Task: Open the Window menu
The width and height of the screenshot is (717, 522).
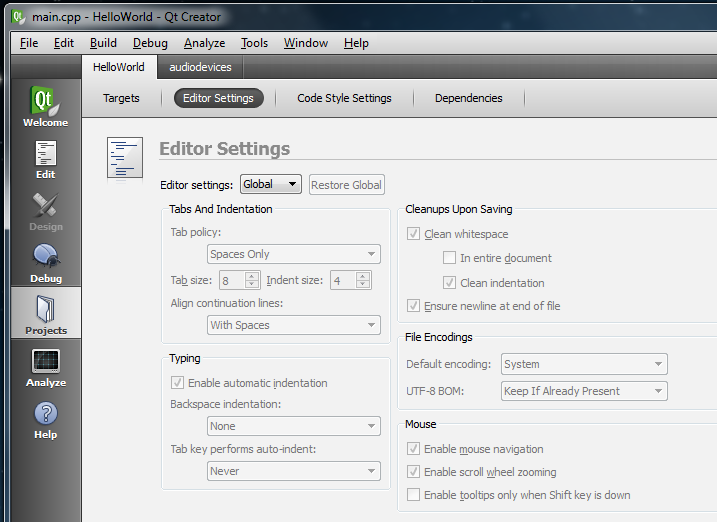Action: [305, 43]
